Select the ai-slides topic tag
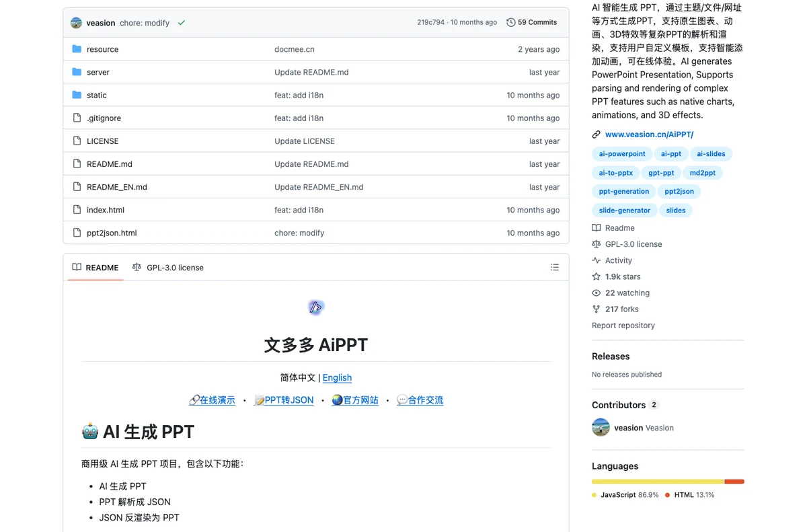Screen dimensions: 807x532 (711, 154)
